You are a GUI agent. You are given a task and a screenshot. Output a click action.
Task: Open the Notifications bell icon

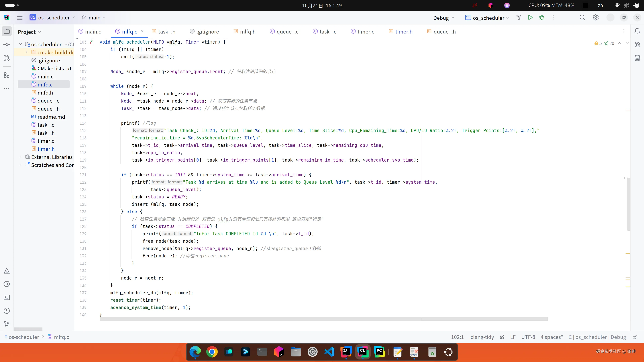(637, 31)
